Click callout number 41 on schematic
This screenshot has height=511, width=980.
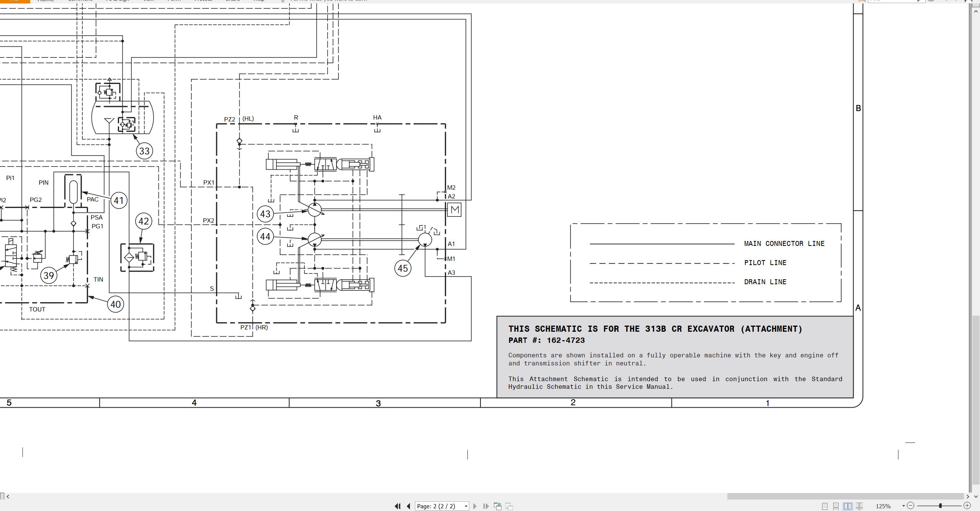coord(119,201)
